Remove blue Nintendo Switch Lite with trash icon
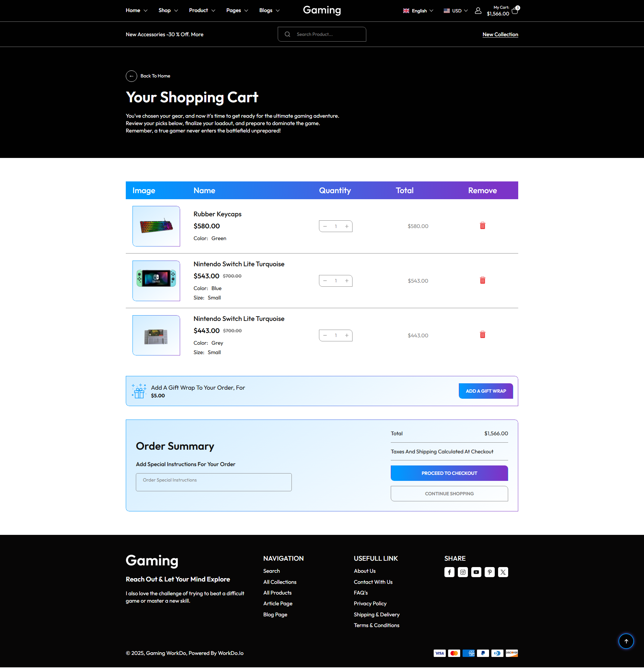This screenshot has width=644, height=668. pyautogui.click(x=482, y=280)
